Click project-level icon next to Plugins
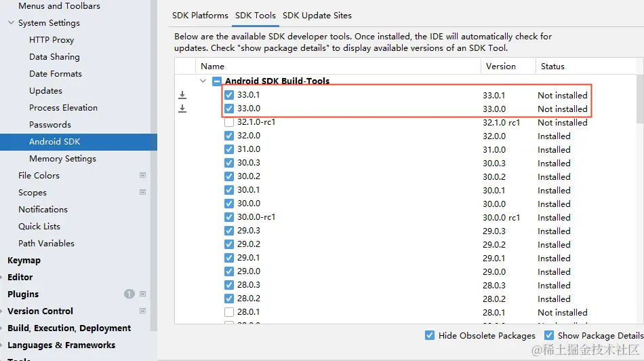The image size is (644, 361). point(142,294)
